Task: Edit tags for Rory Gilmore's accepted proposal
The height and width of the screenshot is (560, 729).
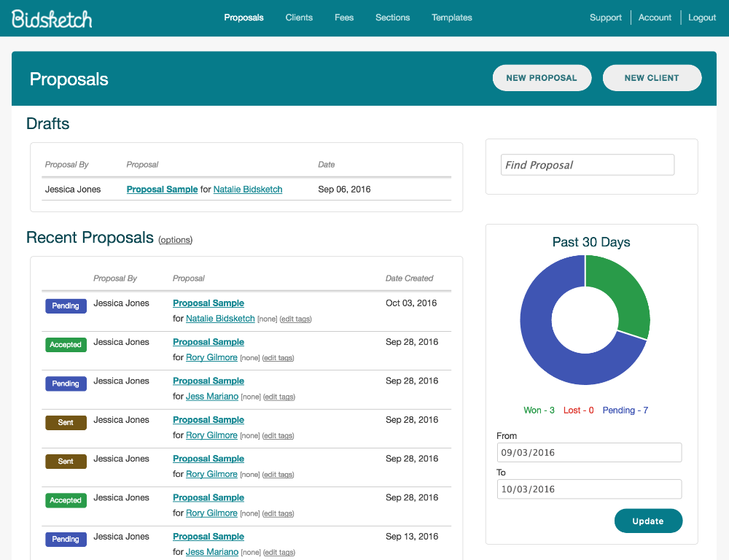Action: coord(278,357)
